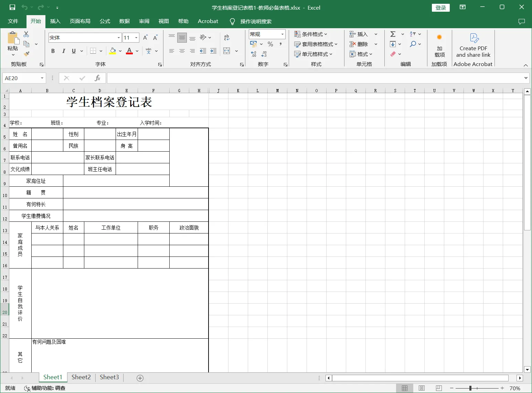This screenshot has width=532, height=393.
Task: Click Insert Function fx icon
Action: click(x=97, y=78)
